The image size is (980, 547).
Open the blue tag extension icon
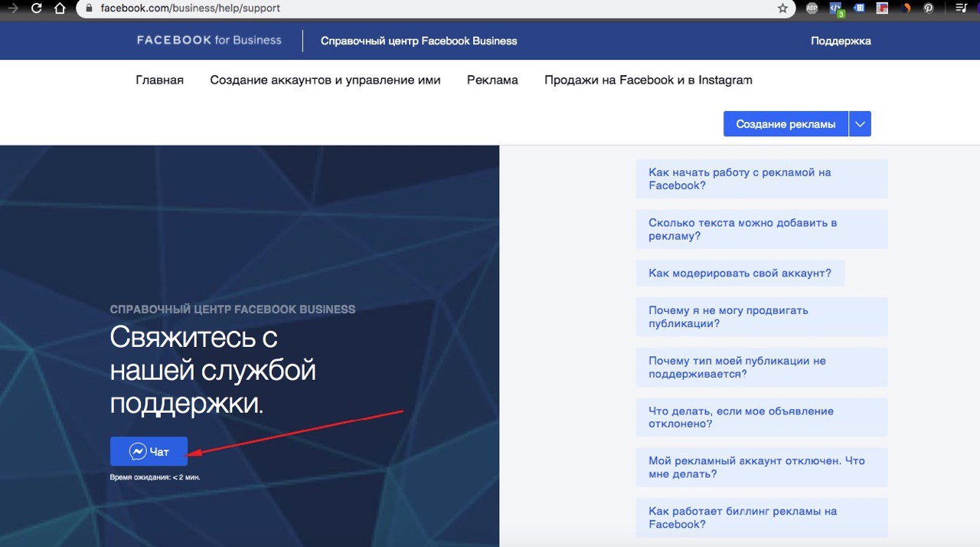[x=860, y=8]
